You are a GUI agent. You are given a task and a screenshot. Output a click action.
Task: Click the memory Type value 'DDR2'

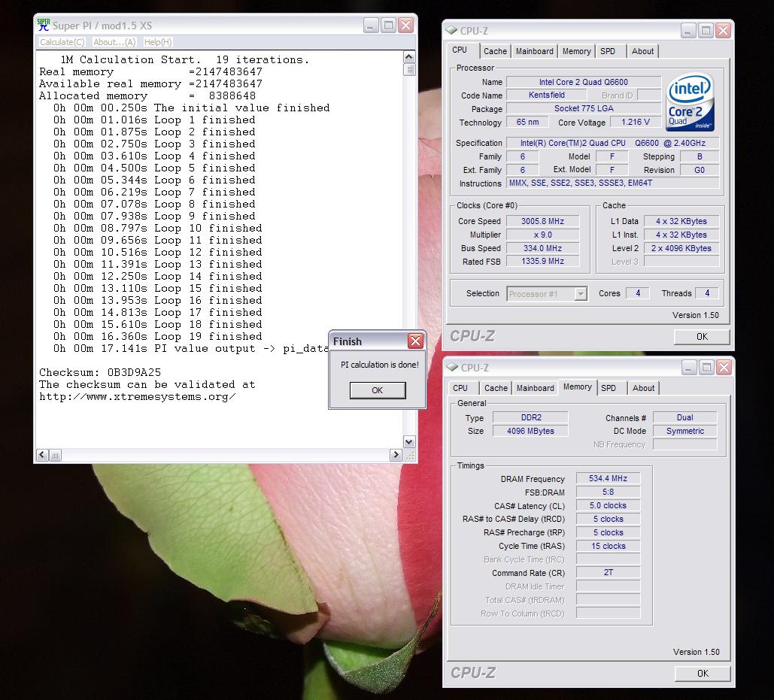(x=530, y=417)
